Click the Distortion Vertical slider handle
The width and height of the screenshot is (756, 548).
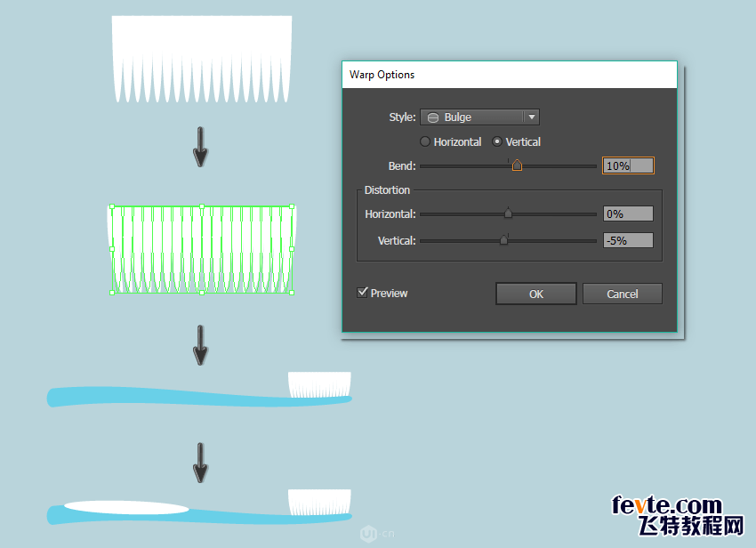click(503, 240)
